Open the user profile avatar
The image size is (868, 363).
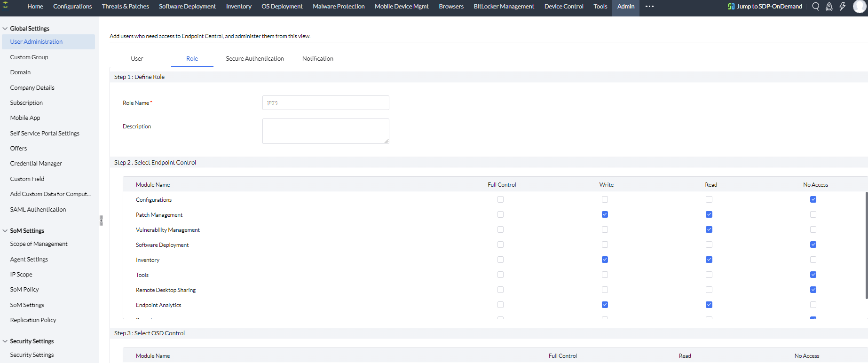pos(859,7)
